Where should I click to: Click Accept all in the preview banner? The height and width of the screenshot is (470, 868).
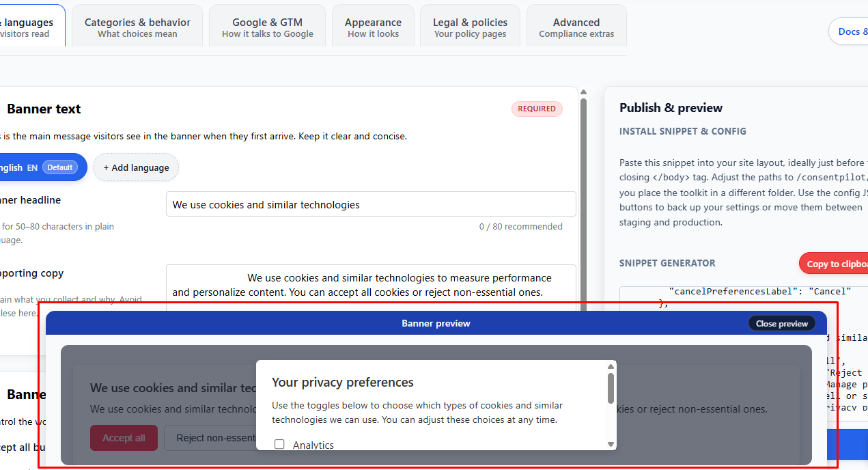[124, 438]
